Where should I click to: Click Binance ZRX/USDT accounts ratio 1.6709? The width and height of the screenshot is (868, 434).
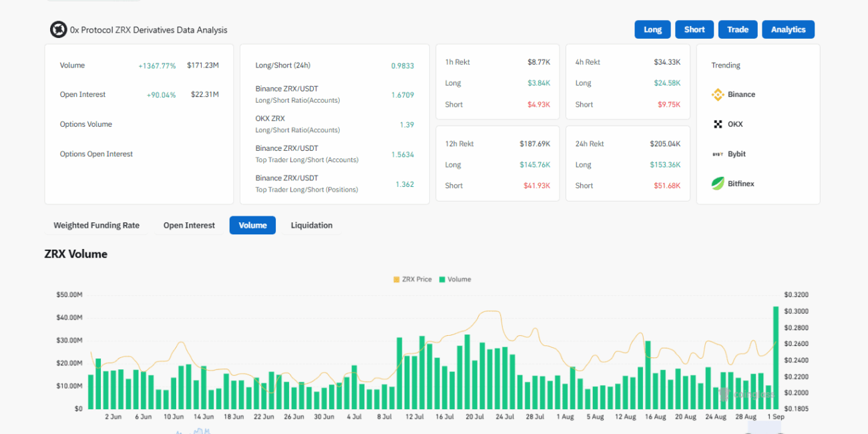coord(403,95)
